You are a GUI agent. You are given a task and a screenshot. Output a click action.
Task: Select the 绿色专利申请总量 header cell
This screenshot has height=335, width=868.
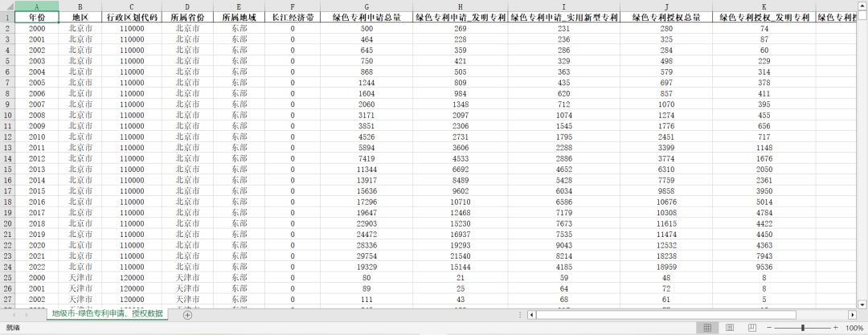tap(366, 17)
